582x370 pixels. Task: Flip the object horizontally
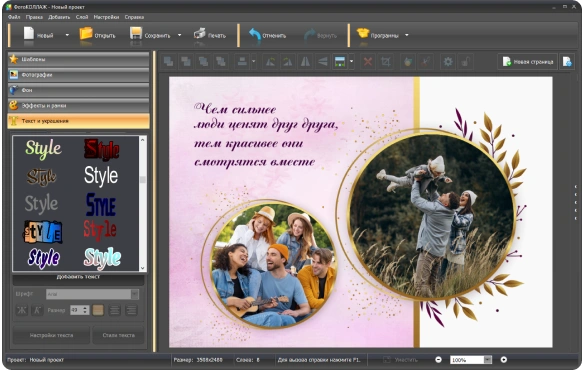[305, 61]
